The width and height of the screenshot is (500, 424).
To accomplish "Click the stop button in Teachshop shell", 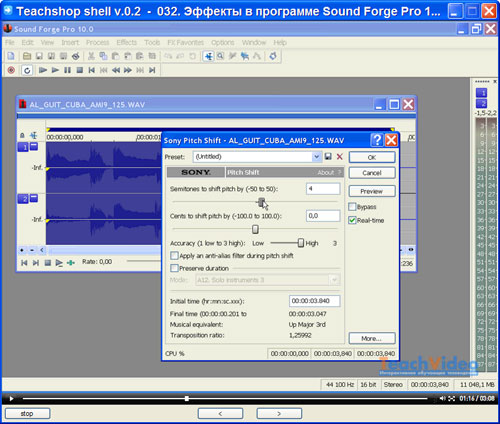I will coord(27,413).
